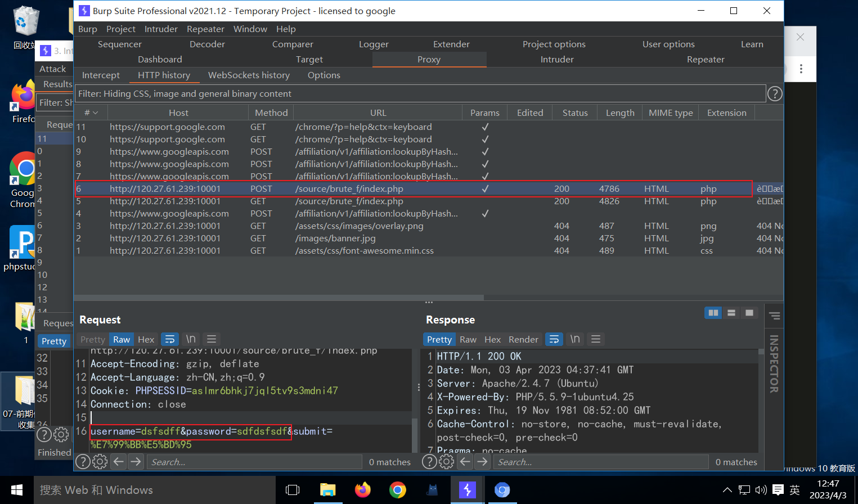Sort by the Length column header
Screen dimensions: 858x504
620,113
